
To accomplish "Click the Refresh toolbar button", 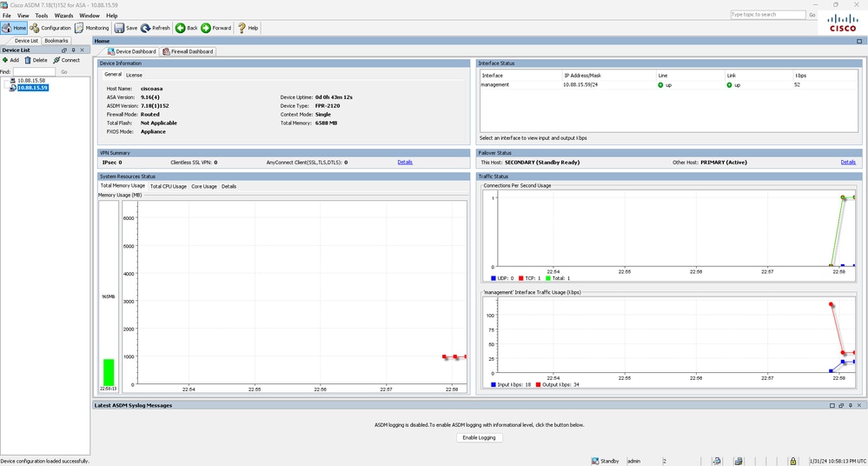I will click(x=156, y=28).
